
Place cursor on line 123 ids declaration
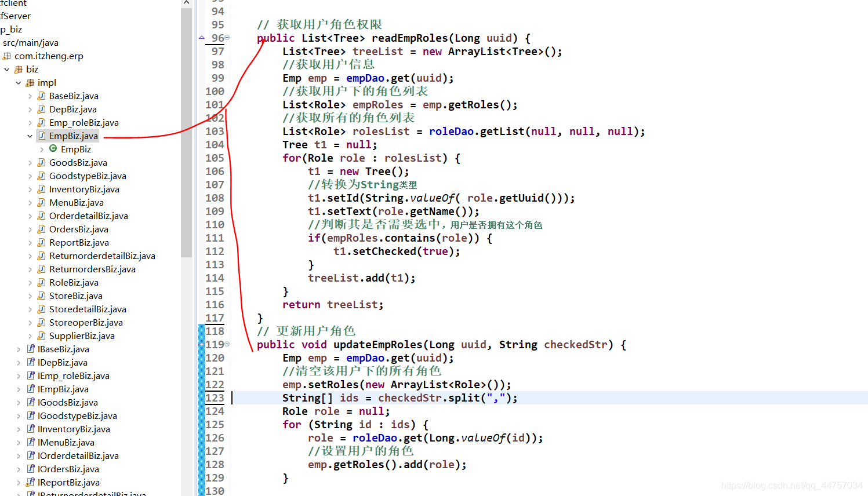[400, 398]
